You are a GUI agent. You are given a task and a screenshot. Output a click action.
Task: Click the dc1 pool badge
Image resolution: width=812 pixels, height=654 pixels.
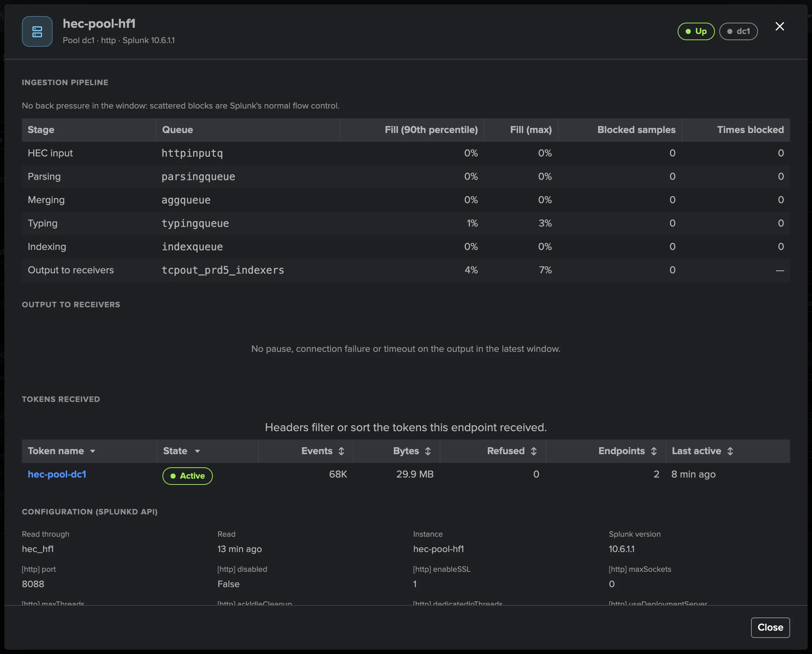pos(738,31)
